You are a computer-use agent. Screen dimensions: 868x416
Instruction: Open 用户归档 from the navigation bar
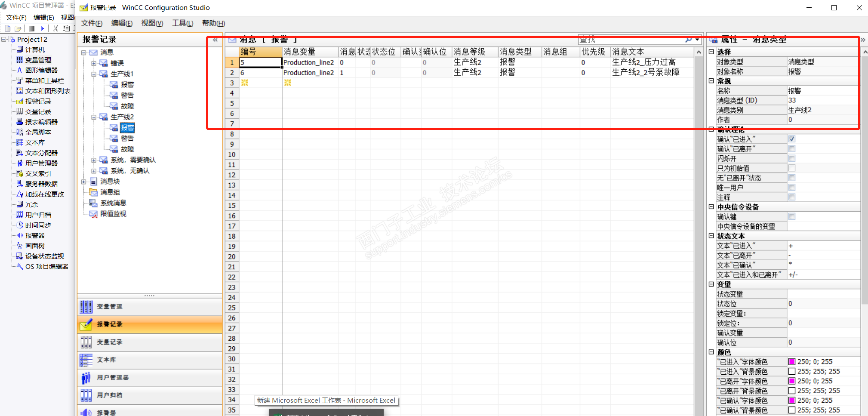150,395
